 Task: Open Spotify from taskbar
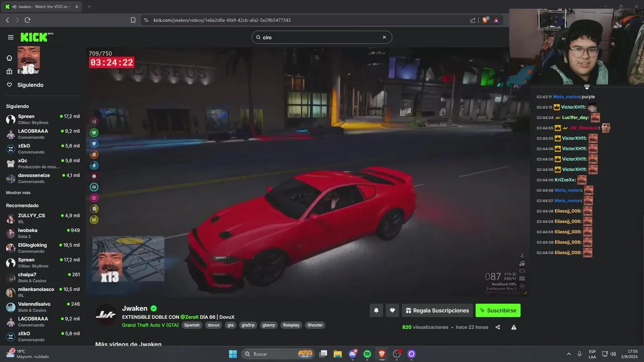[367, 354]
